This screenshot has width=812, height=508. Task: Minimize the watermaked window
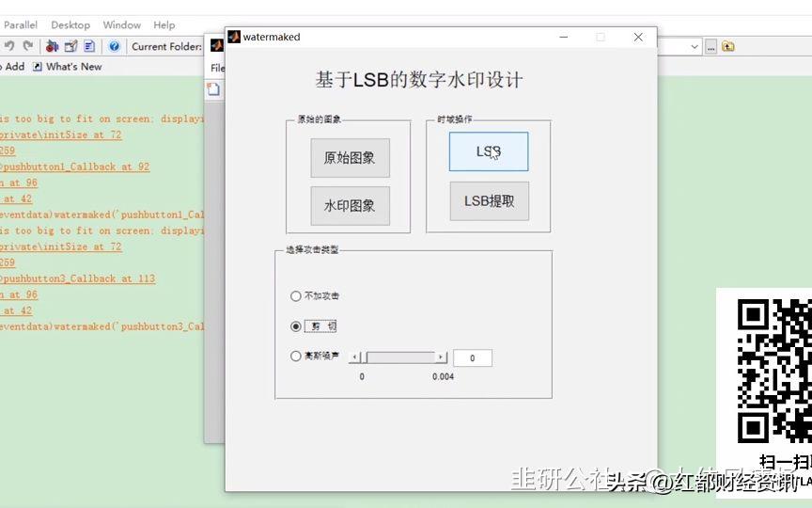[564, 38]
